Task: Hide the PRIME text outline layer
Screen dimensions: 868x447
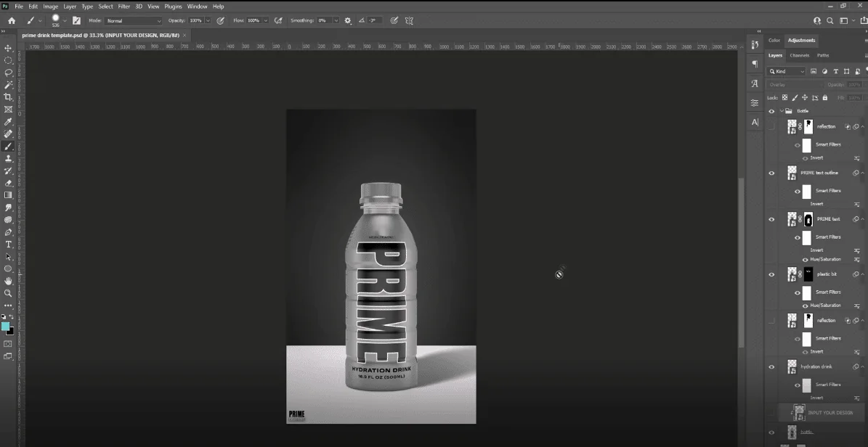Action: [771, 173]
